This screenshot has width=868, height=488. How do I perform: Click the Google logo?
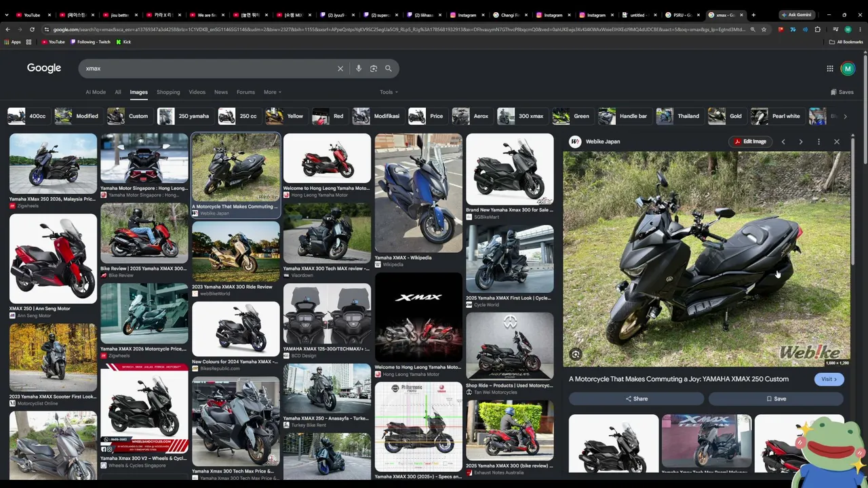(x=44, y=68)
